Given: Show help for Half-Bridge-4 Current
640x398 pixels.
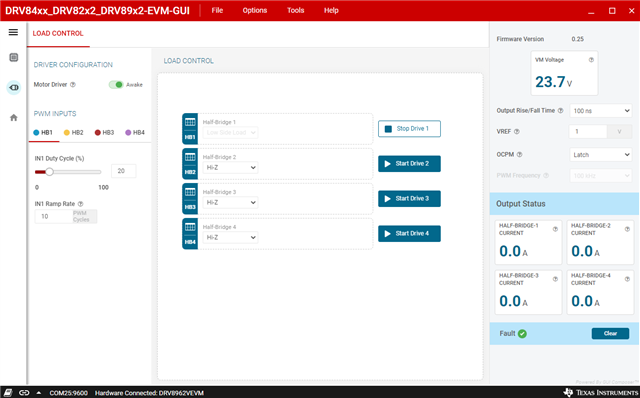Looking at the screenshot, I should point(627,279).
